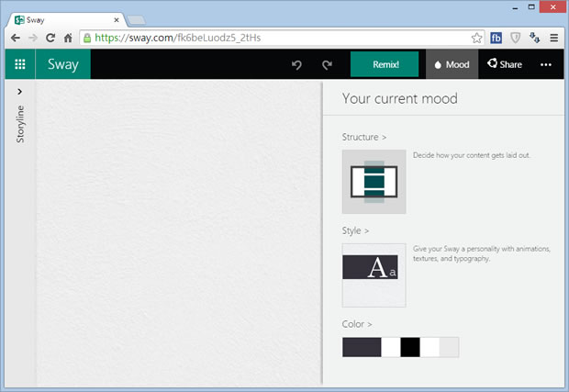The image size is (569, 392).
Task: Select the Sway browser tab
Action: coord(65,20)
